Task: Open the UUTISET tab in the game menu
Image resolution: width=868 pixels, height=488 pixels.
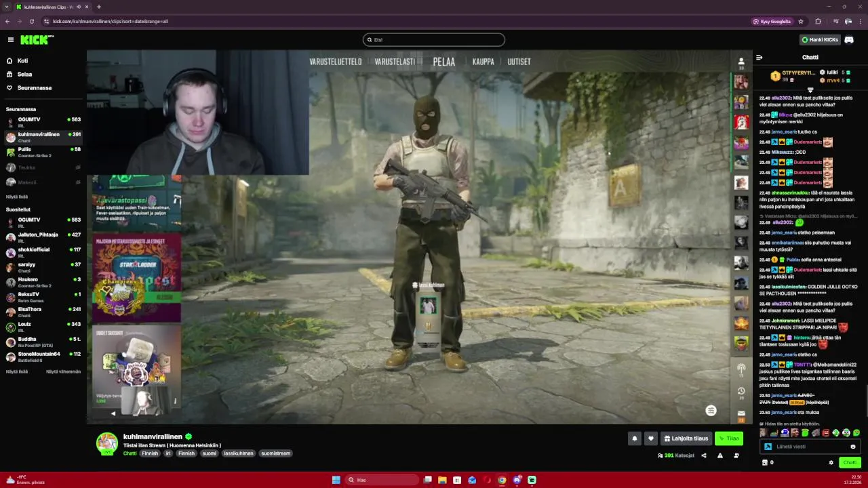Action: [x=519, y=62]
